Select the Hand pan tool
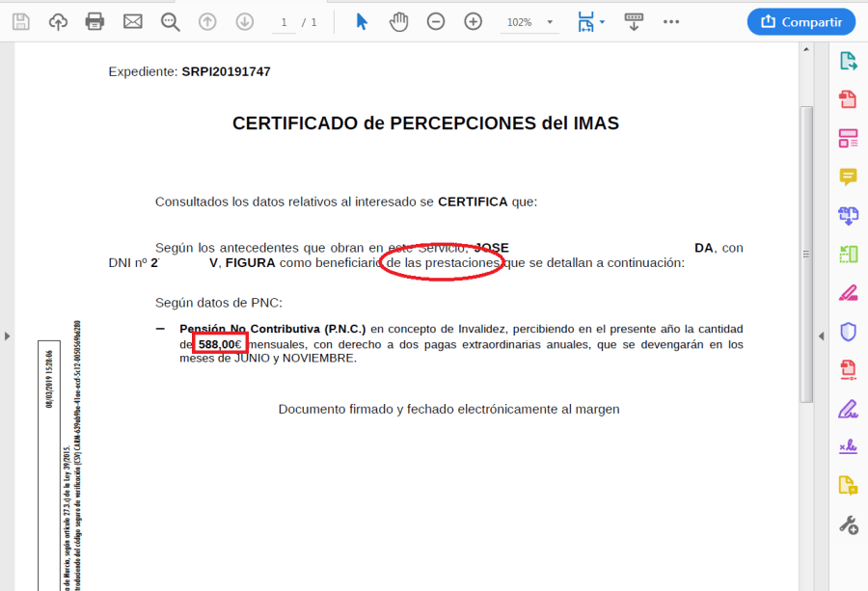Screen dimensions: 868x591 point(398,21)
